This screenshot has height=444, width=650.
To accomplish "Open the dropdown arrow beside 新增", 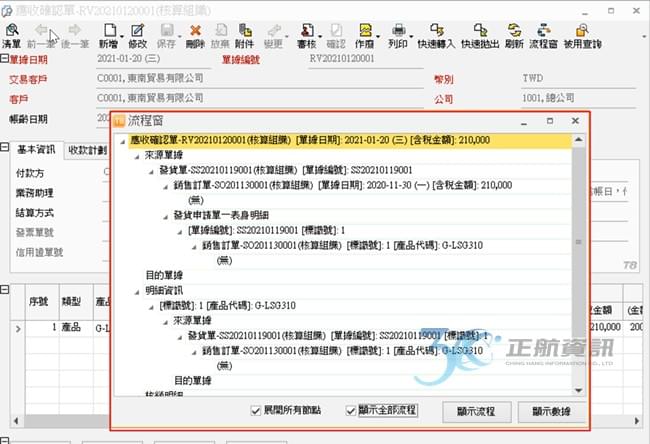I will [x=122, y=36].
